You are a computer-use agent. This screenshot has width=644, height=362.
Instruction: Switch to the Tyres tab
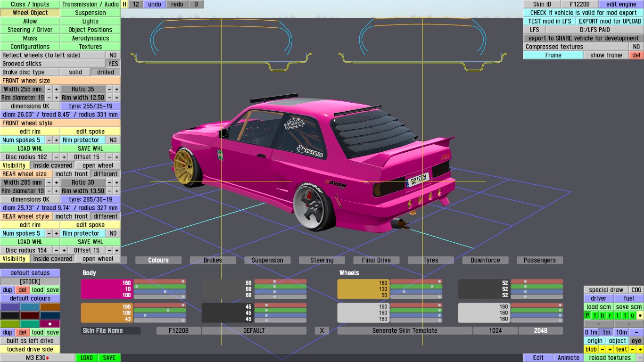(431, 260)
